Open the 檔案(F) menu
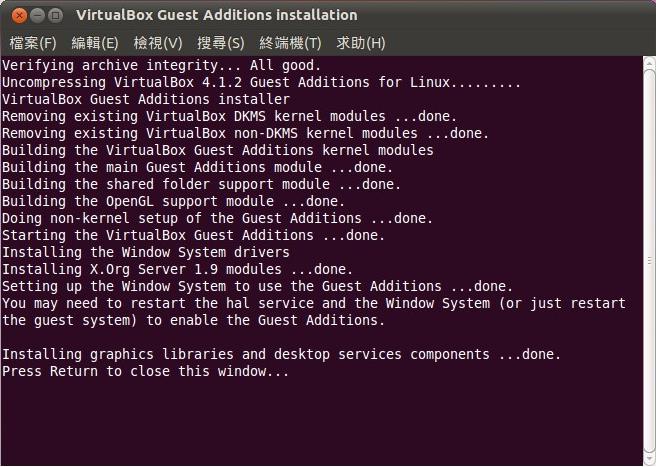This screenshot has width=656, height=467. [x=33, y=43]
